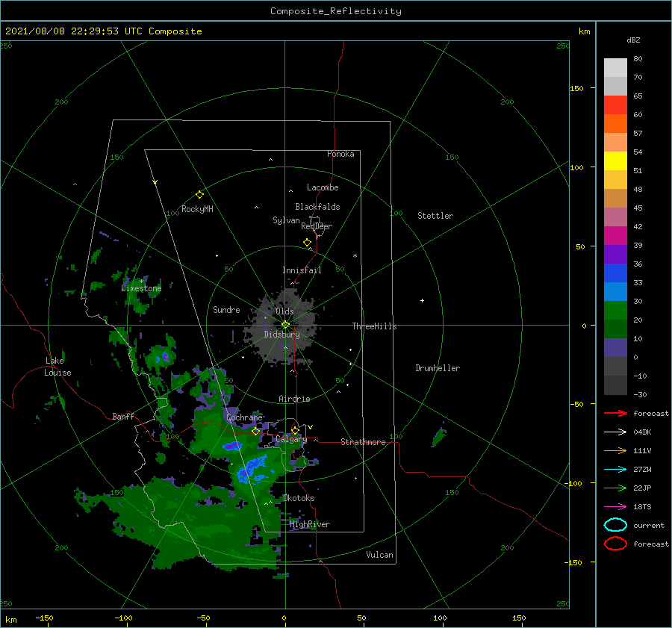
Task: Click the Innisfail city label
Action: (302, 270)
